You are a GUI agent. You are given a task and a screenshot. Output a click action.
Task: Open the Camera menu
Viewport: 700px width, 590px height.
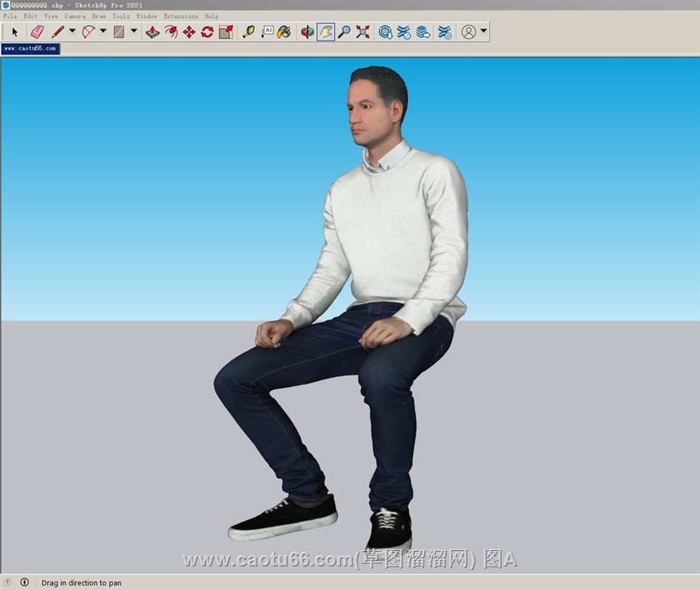pos(74,15)
